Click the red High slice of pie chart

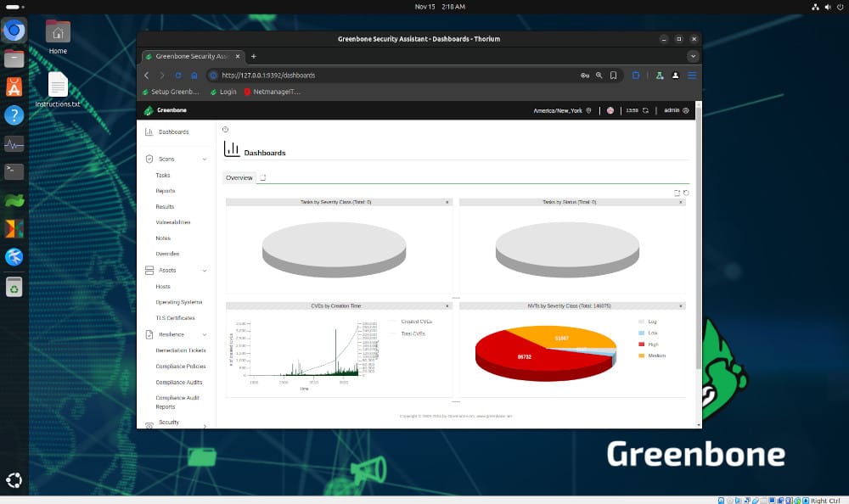pyautogui.click(x=509, y=358)
